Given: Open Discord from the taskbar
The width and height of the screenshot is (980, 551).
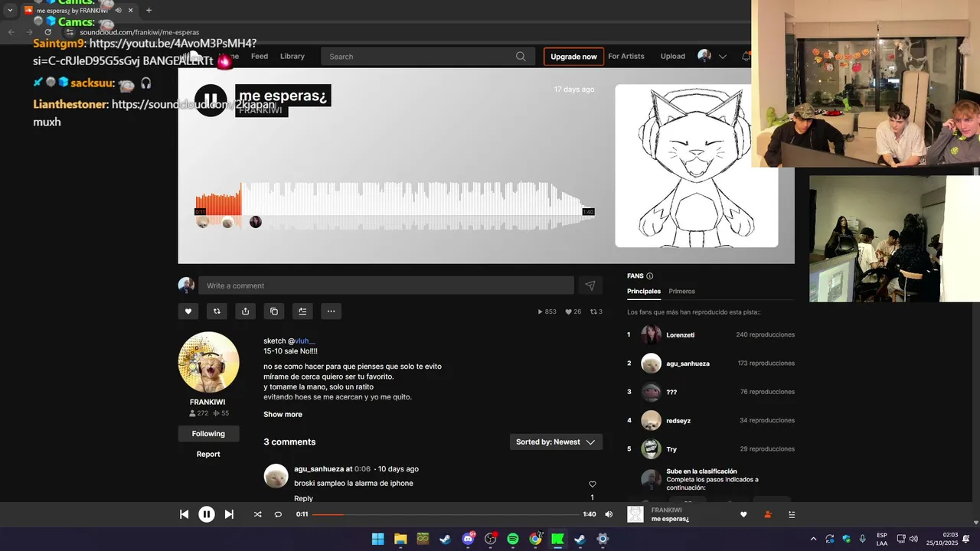Looking at the screenshot, I should (468, 539).
